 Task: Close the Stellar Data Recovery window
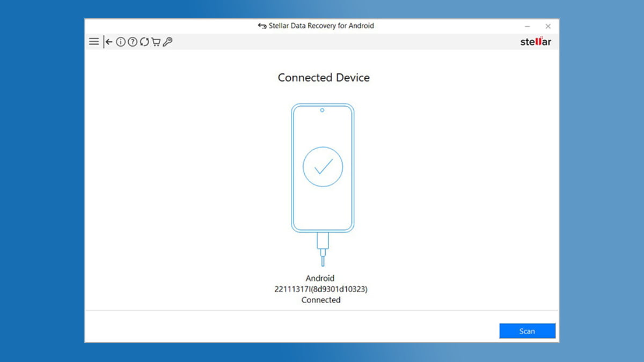point(548,26)
